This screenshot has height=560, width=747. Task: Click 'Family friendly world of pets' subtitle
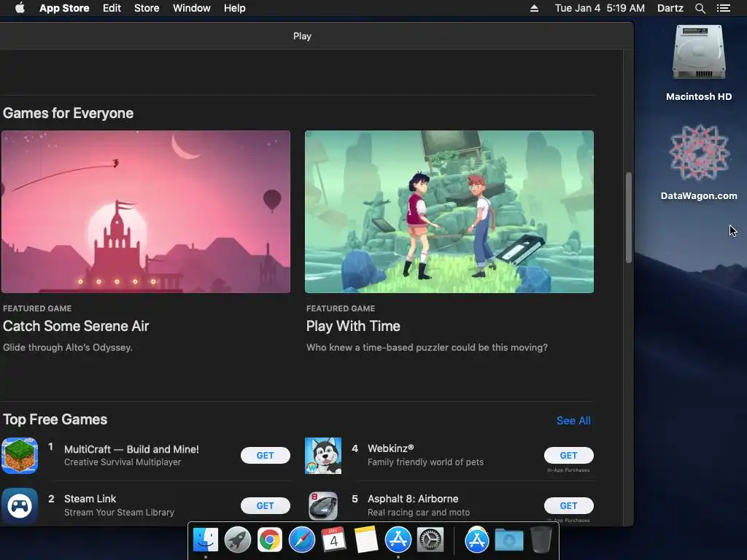(425, 462)
